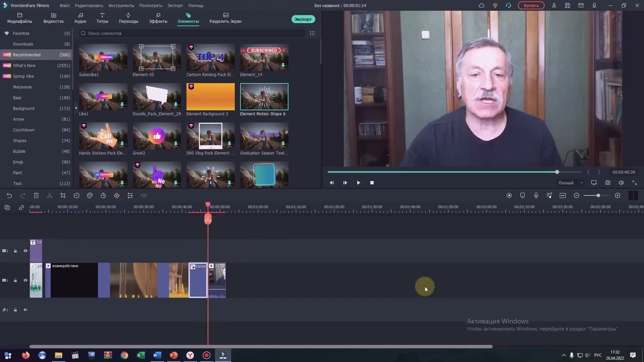Click the timeline zoom slider handle
This screenshot has height=362, width=644.
[598, 196]
